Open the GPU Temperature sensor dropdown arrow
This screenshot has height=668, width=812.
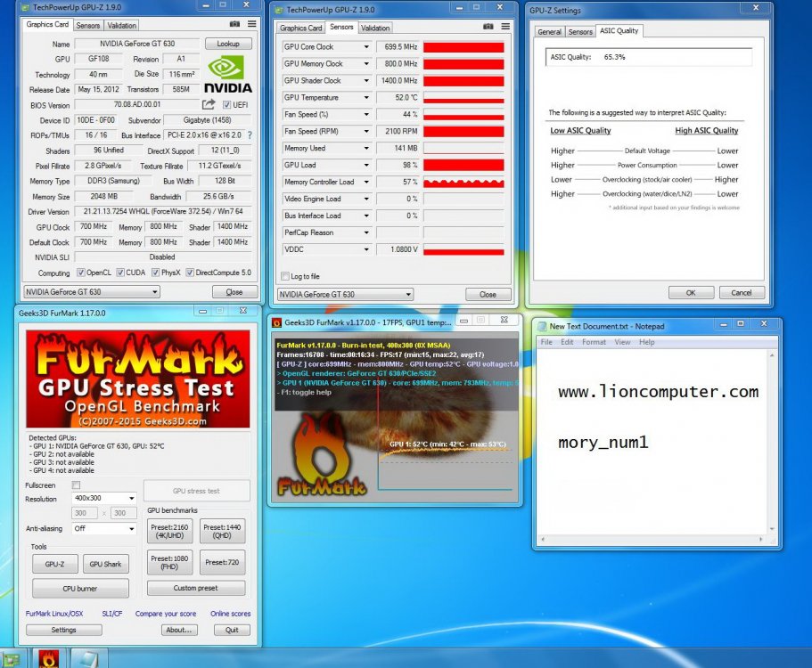(x=365, y=97)
